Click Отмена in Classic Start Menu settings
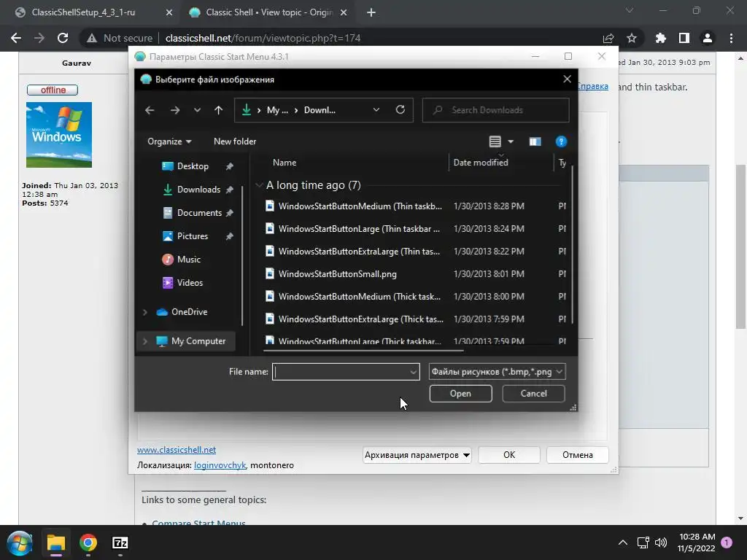Viewport: 747px width, 560px height. (578, 455)
